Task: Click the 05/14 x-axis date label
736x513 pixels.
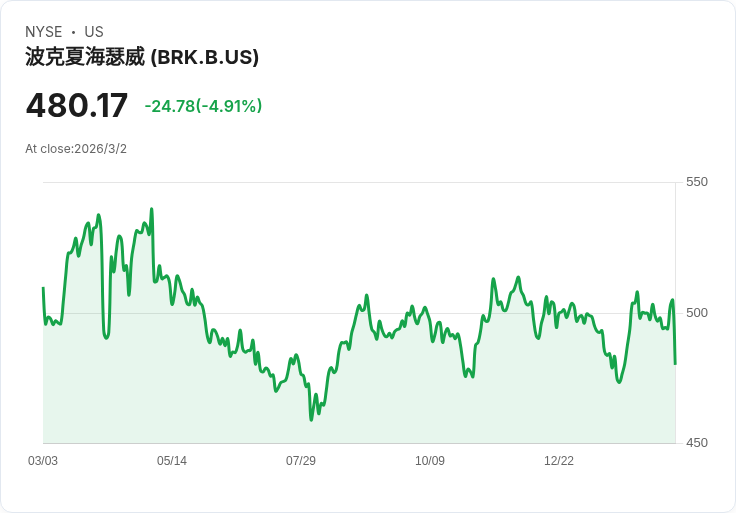Action: pyautogui.click(x=172, y=460)
